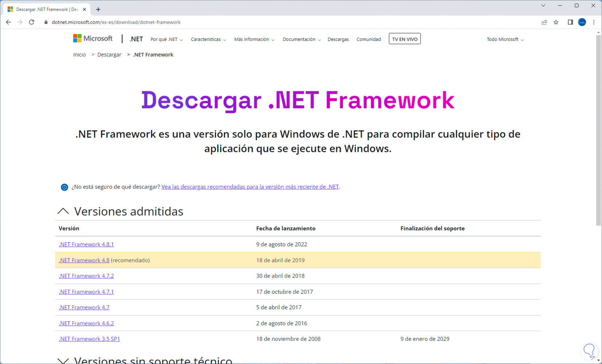The width and height of the screenshot is (602, 364).
Task: Open the tab search chevron in title bar
Action: 543,5
